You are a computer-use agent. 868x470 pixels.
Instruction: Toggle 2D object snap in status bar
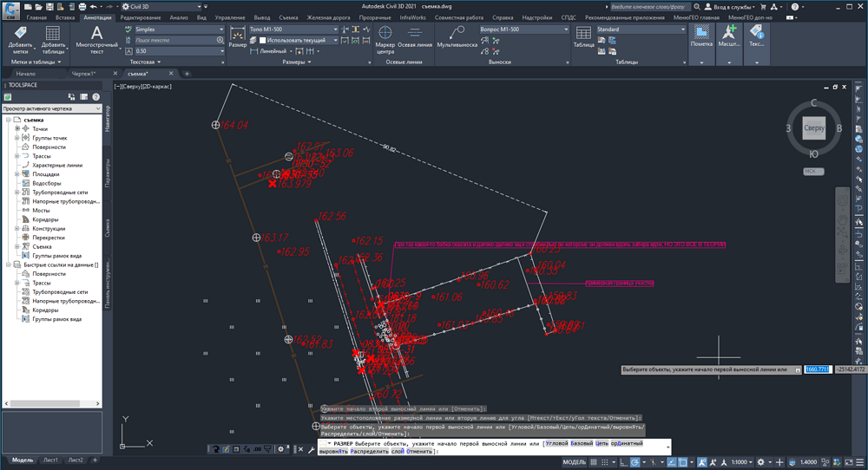[682, 461]
